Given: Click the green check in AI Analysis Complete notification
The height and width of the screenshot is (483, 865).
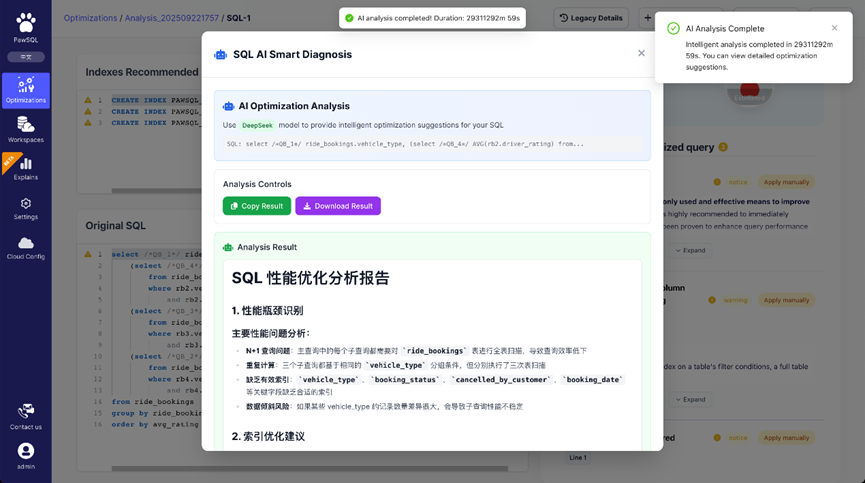Looking at the screenshot, I should (673, 29).
